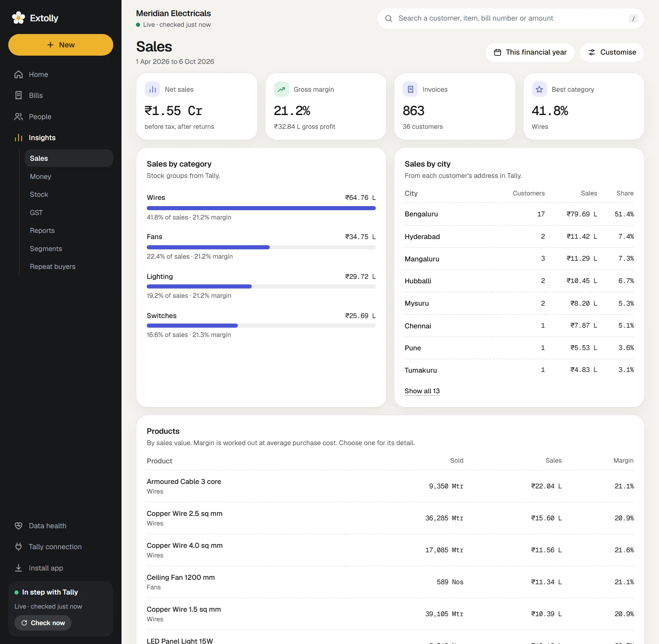This screenshot has width=659, height=644.
Task: Click the Insights bar chart icon
Action: (19, 138)
